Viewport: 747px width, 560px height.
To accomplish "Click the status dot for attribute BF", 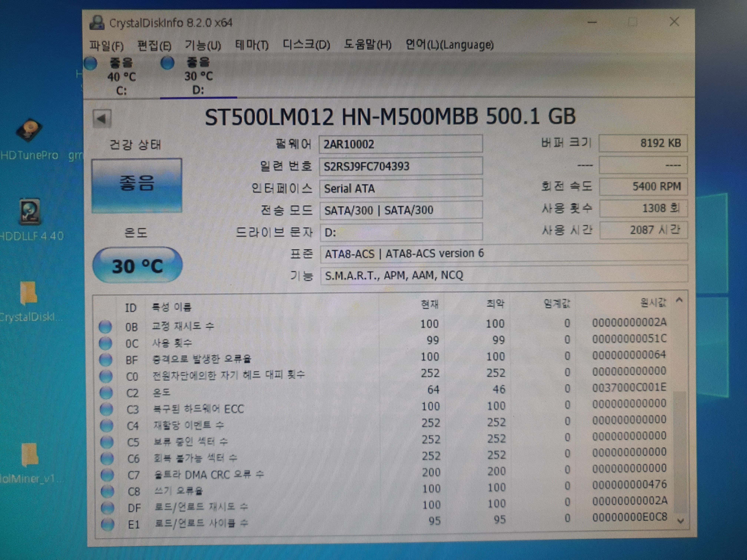I will coord(106,359).
